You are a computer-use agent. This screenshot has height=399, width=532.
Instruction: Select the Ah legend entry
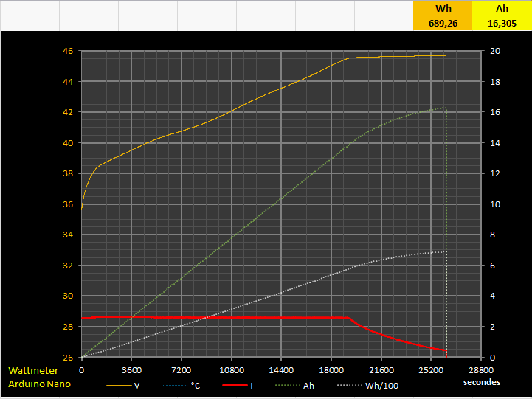point(294,386)
